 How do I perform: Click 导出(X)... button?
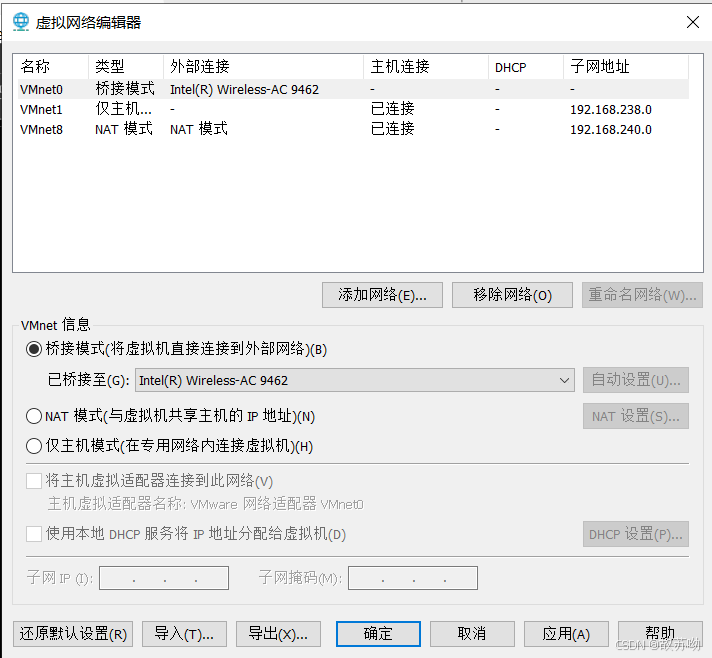(x=278, y=634)
